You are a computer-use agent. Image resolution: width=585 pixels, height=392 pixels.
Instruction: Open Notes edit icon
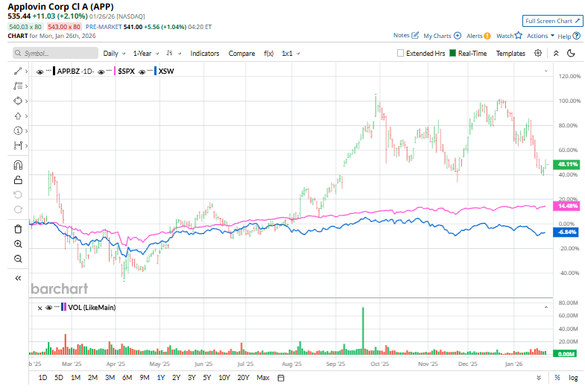[x=415, y=36]
